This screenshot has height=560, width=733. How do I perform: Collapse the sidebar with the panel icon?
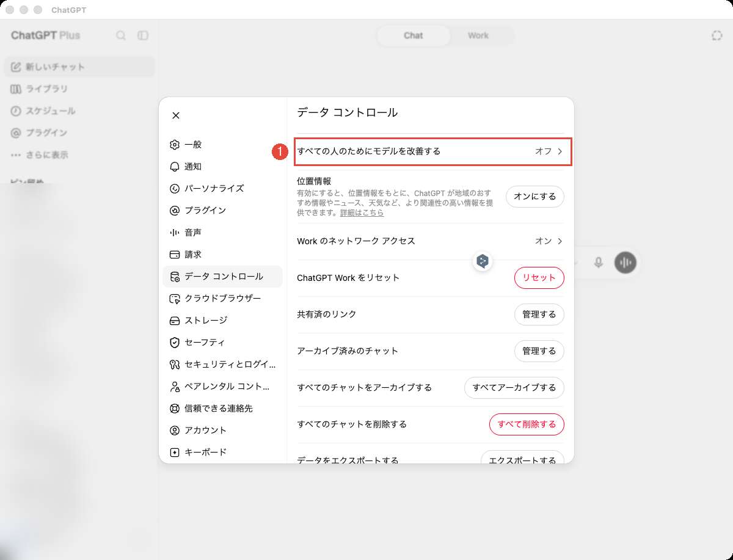[143, 35]
